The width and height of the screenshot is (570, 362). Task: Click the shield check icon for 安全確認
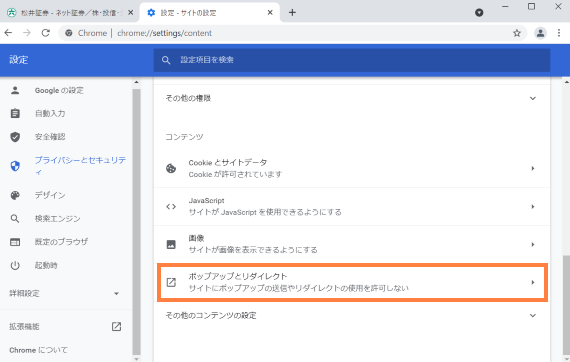[x=15, y=137]
